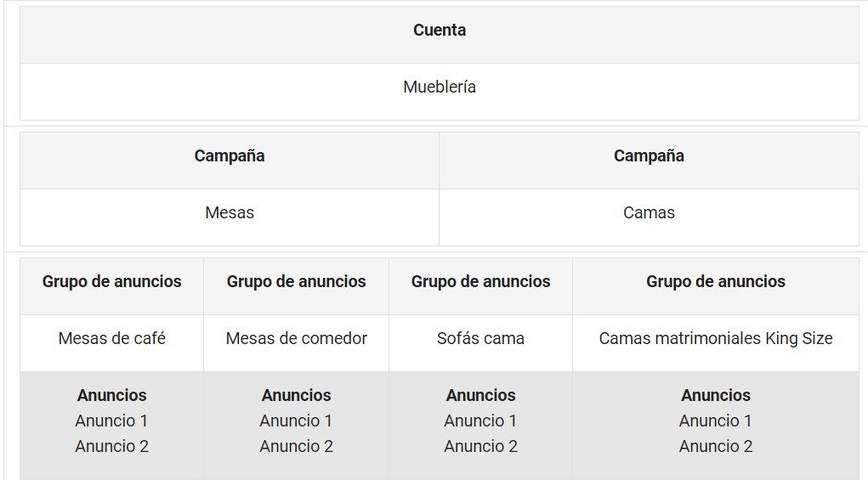
Task: Select the Camas campaign cell
Action: (649, 213)
